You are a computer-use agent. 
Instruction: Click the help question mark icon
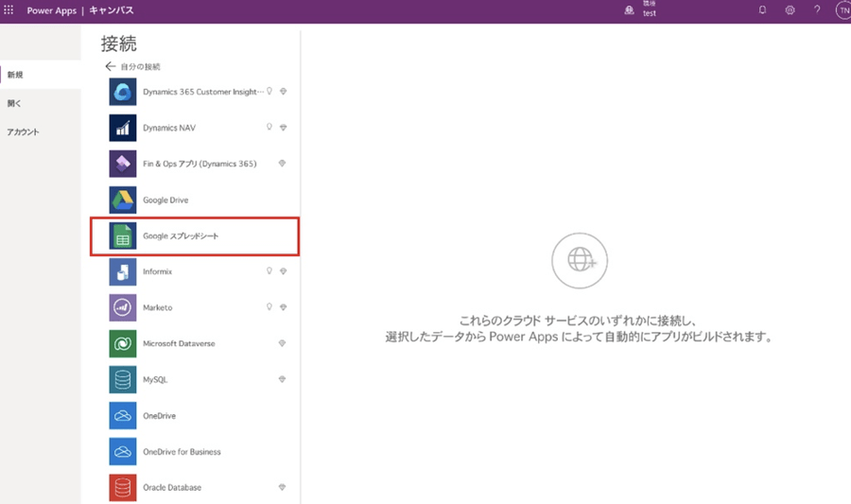[x=817, y=10]
